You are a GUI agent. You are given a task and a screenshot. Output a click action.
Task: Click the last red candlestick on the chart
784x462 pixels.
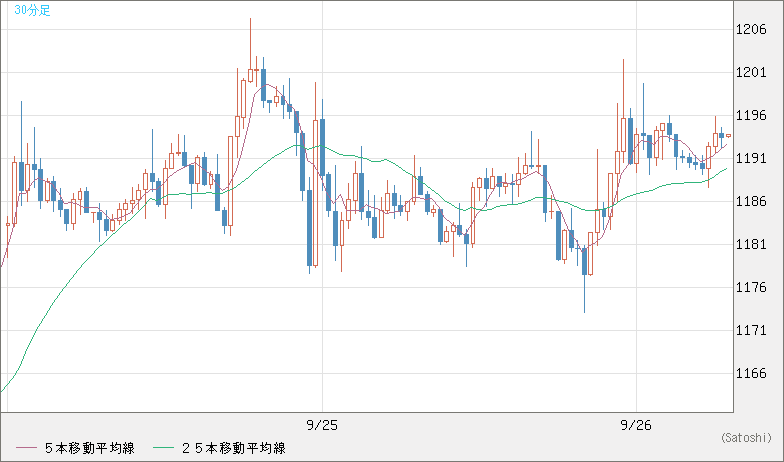point(728,136)
